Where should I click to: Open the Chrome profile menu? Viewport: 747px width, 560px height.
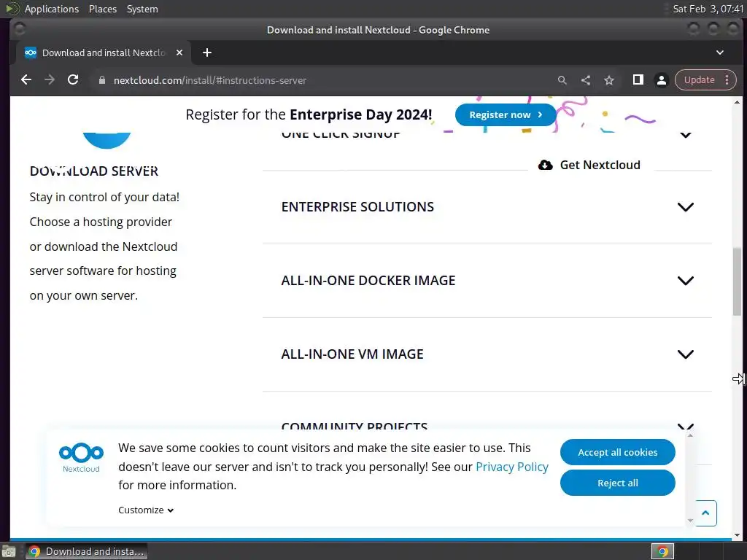[661, 80]
